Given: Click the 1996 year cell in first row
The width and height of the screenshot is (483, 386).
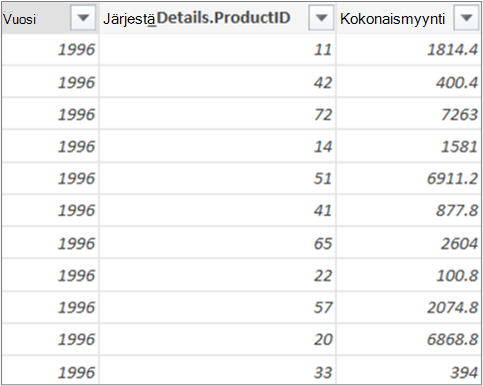Looking at the screenshot, I should [50, 50].
